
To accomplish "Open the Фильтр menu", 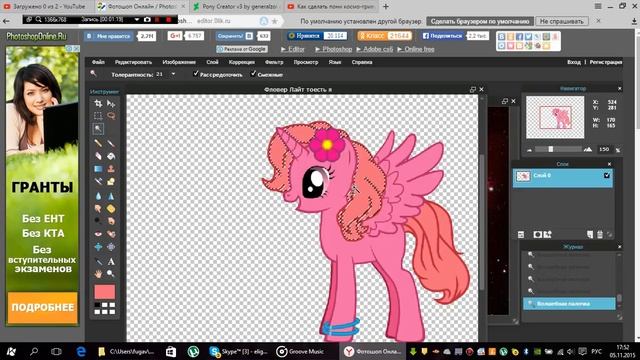I will [x=274, y=62].
